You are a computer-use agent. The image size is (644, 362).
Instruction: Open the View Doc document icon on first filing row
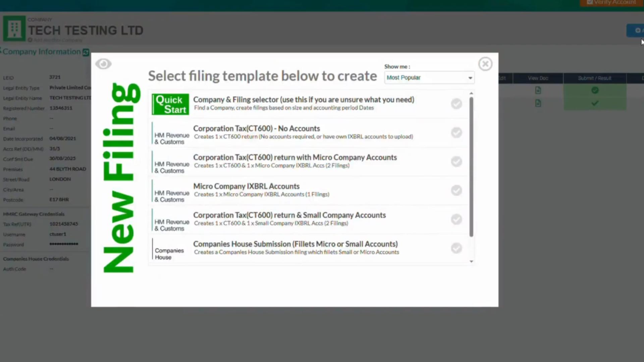click(538, 90)
